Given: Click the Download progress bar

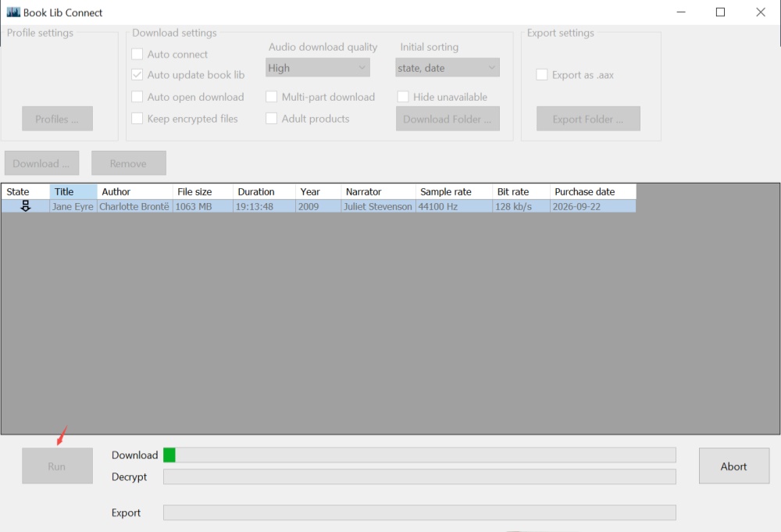Looking at the screenshot, I should tap(419, 455).
